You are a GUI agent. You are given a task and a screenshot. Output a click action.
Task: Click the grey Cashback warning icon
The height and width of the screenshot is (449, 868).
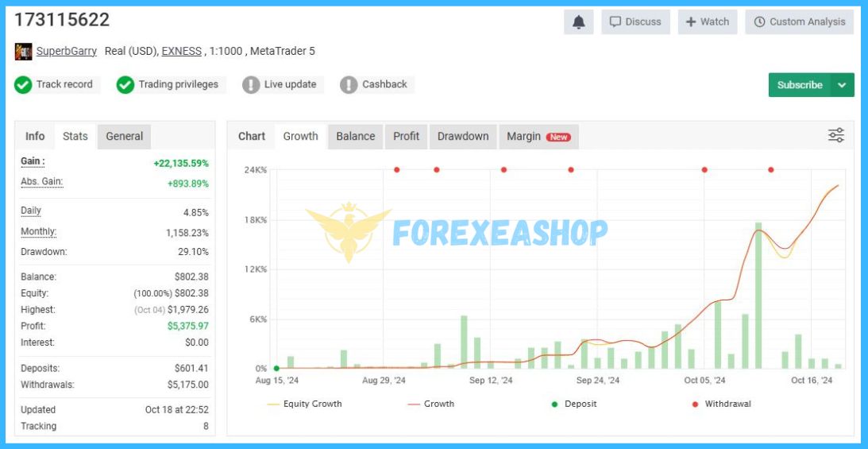[349, 85]
